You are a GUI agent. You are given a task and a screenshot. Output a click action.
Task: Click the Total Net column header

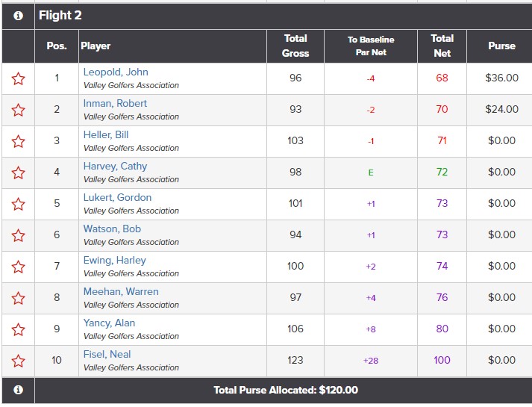click(442, 46)
